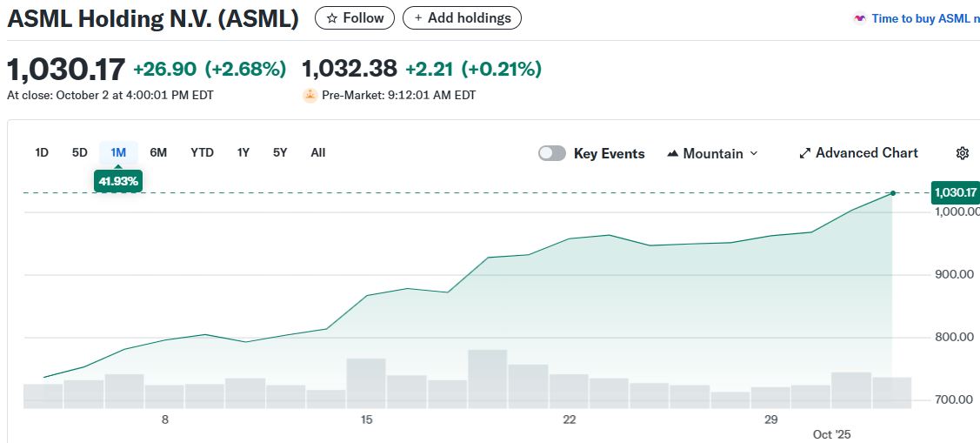Click the plus icon in Add holdings
980x443 pixels.
pyautogui.click(x=418, y=18)
